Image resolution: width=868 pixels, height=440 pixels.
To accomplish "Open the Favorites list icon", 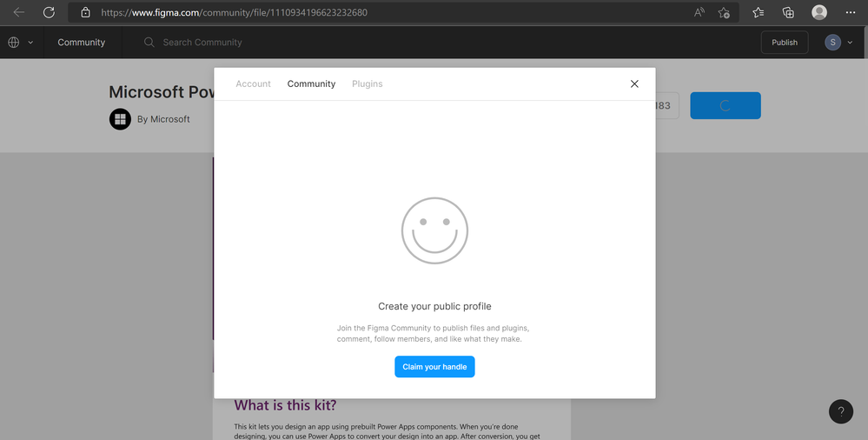I will click(x=759, y=12).
